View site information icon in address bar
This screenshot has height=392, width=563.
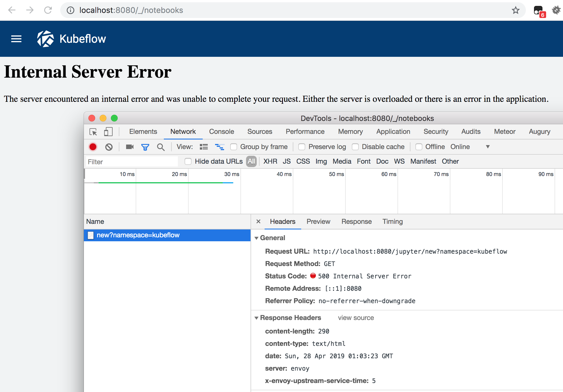[70, 10]
